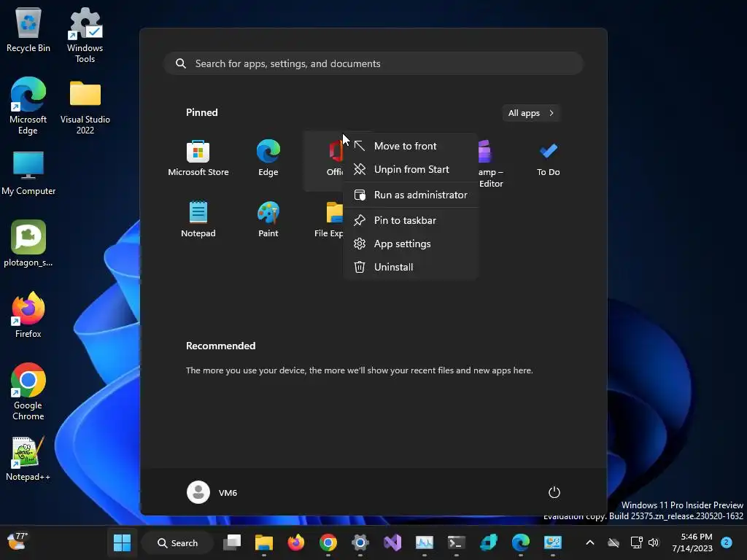Show hidden tray icons chevron
Viewport: 747px width, 560px height.
coord(589,542)
